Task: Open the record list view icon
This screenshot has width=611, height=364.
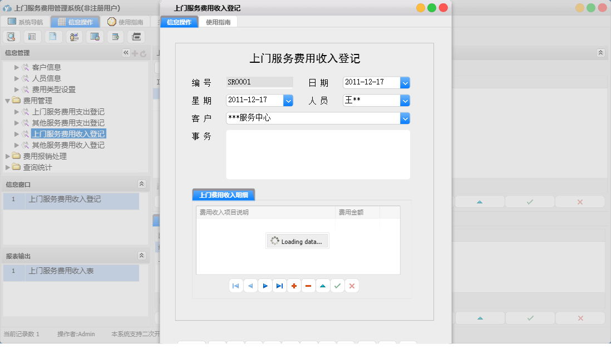Action: 32,37
